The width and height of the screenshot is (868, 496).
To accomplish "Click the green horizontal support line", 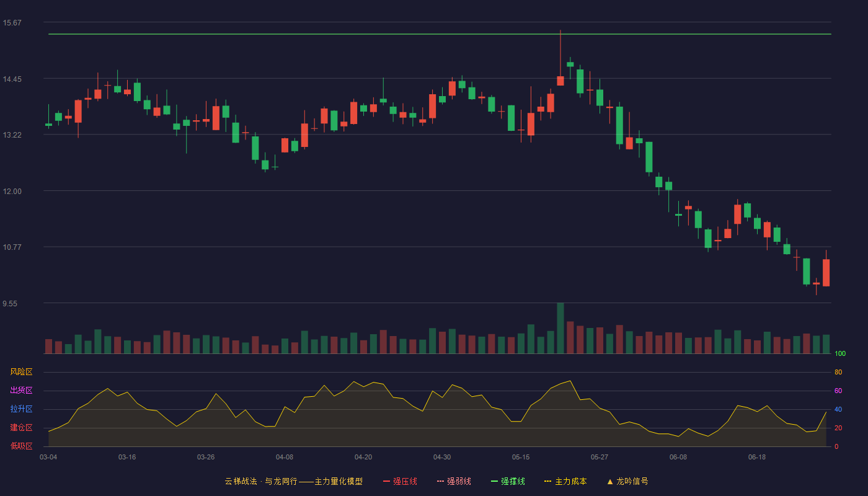I will (440, 34).
